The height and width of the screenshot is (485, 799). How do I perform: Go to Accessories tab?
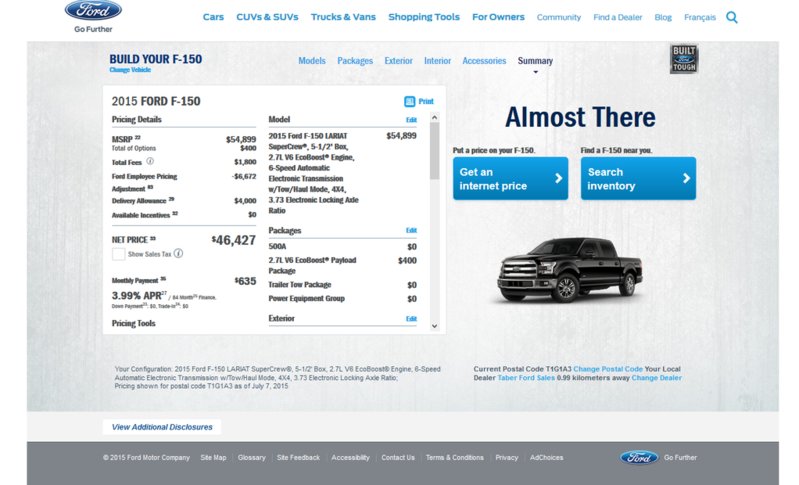(484, 61)
